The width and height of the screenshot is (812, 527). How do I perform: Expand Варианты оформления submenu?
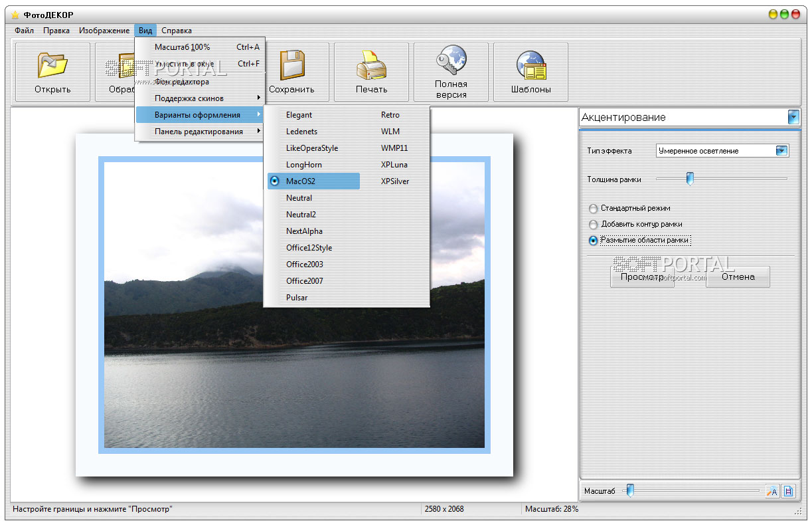[200, 115]
